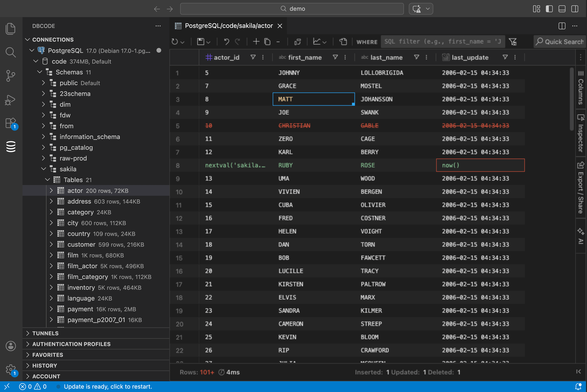This screenshot has height=392, width=587.
Task: Type in the SQL filter input field
Action: point(443,42)
